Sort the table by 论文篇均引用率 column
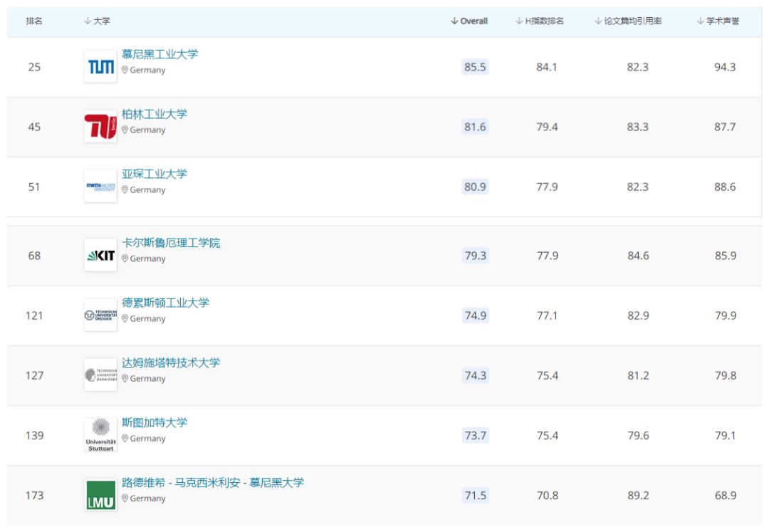Screen dimensions: 769x532 [628, 21]
